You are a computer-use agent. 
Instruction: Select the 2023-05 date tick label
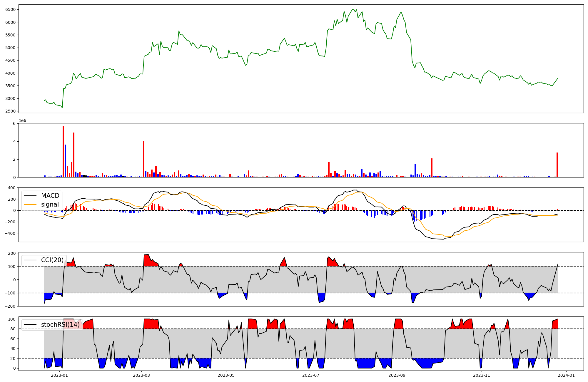(226, 375)
